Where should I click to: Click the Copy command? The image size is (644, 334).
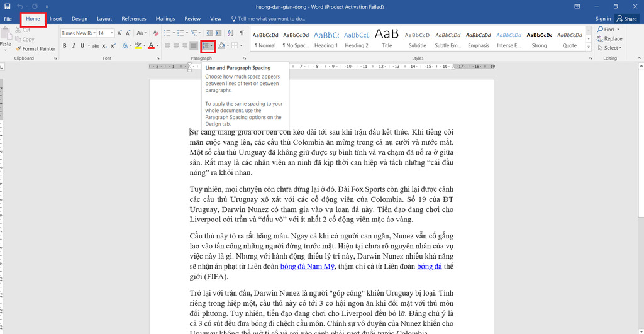[25, 40]
